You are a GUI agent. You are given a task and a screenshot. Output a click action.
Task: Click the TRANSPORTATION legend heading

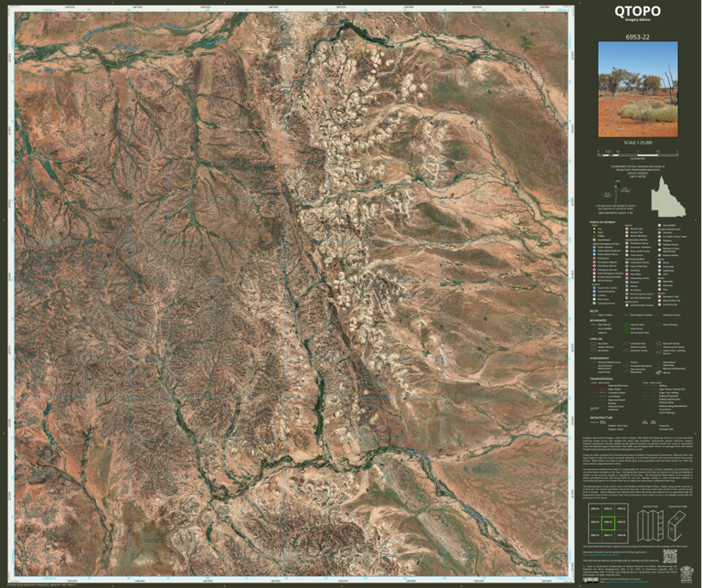(601, 379)
